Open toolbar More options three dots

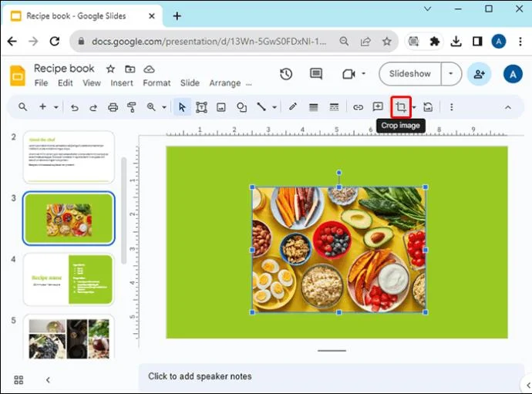point(451,107)
